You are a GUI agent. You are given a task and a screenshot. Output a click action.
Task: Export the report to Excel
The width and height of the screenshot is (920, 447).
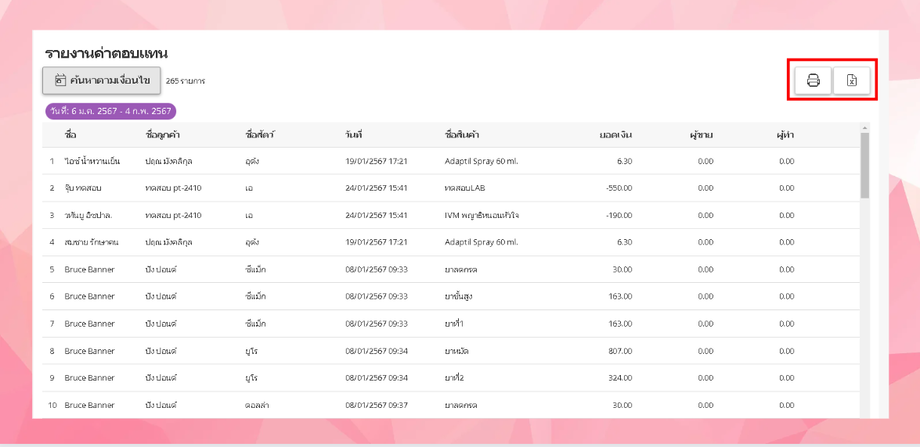pos(852,80)
